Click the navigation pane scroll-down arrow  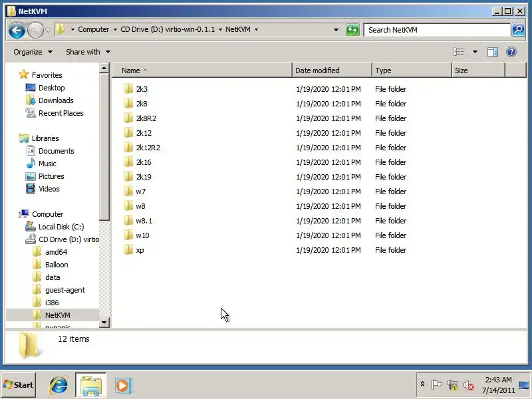click(104, 322)
